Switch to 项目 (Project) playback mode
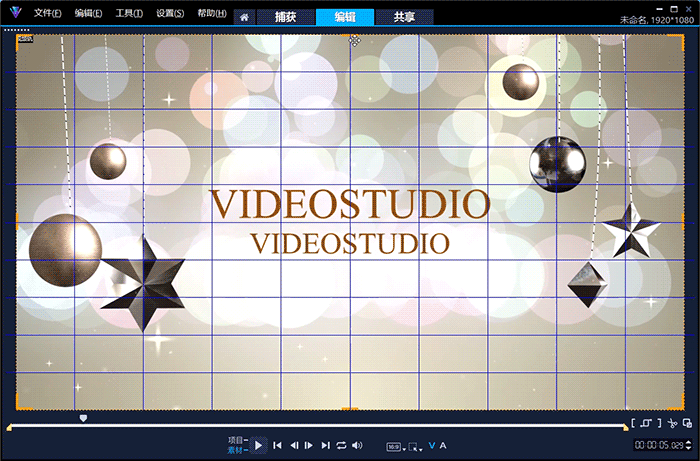The image size is (700, 461). point(236,440)
